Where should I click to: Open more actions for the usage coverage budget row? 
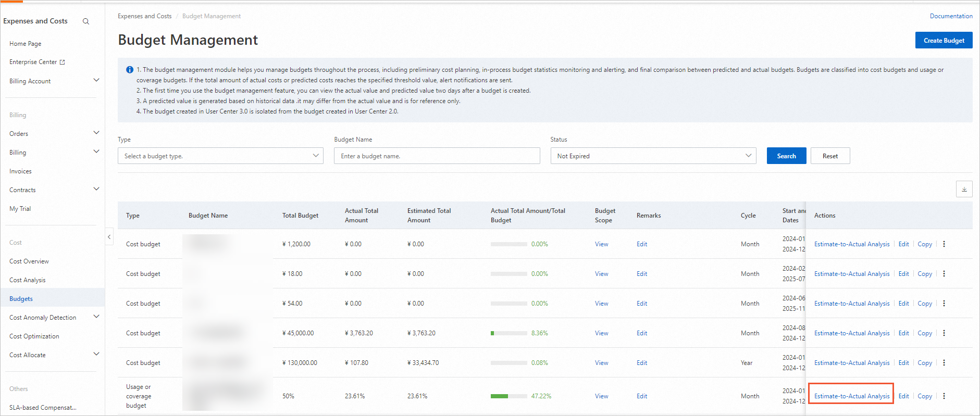coord(944,396)
